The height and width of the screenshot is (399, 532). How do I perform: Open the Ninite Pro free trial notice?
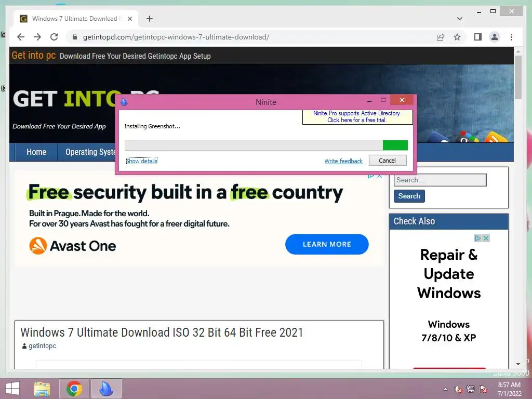357,117
